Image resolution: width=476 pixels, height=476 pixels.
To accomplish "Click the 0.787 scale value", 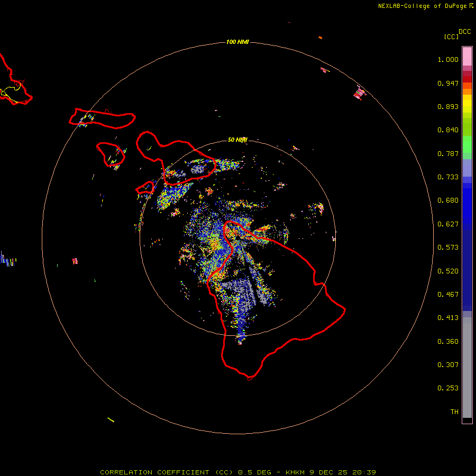I will 448,153.
